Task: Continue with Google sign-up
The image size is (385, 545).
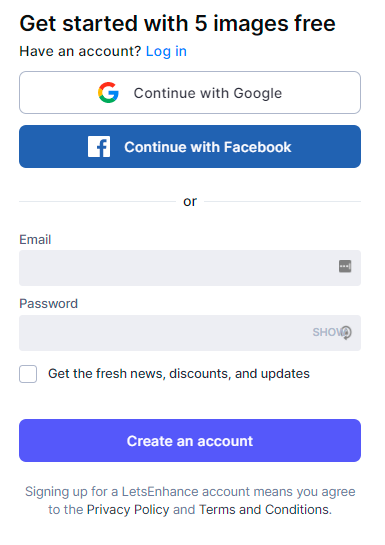Action: [x=190, y=93]
